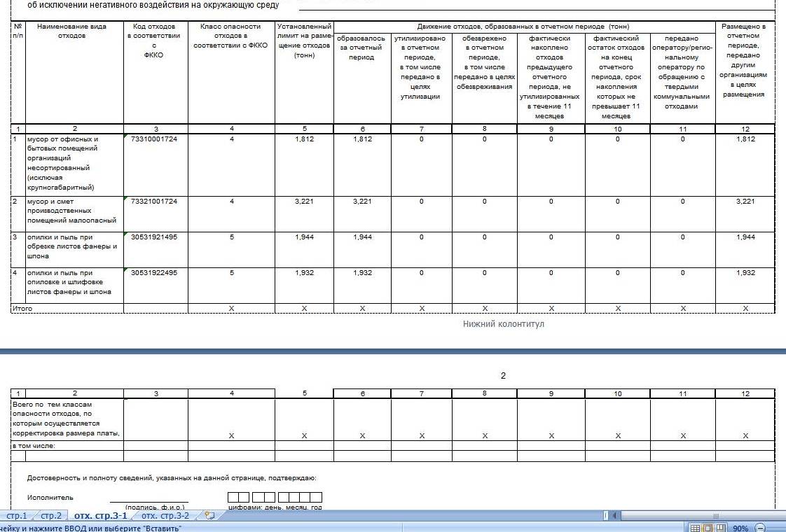The width and height of the screenshot is (786, 532).
Task: Select placed value 1,932 in column 12
Action: [745, 286]
